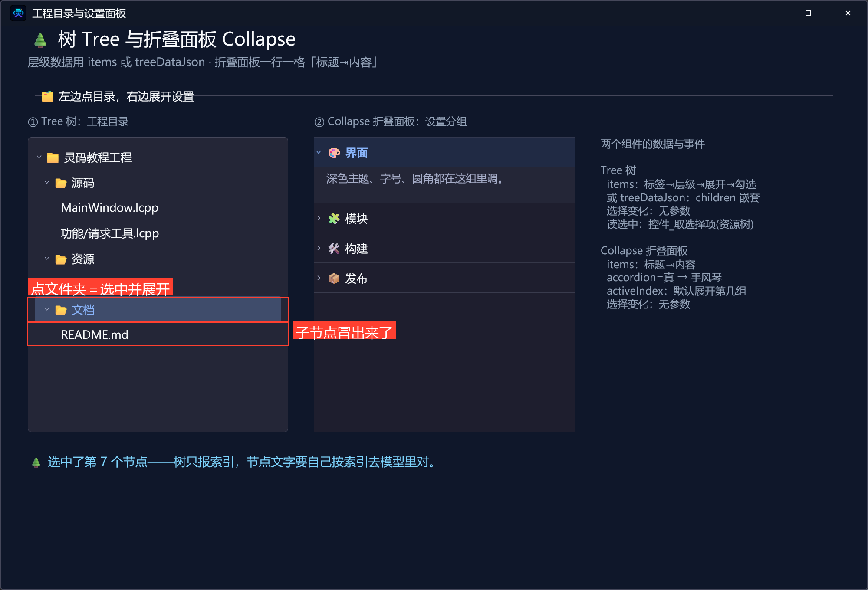Click the package box icon beside 发布
This screenshot has width=868, height=590.
[x=334, y=279]
